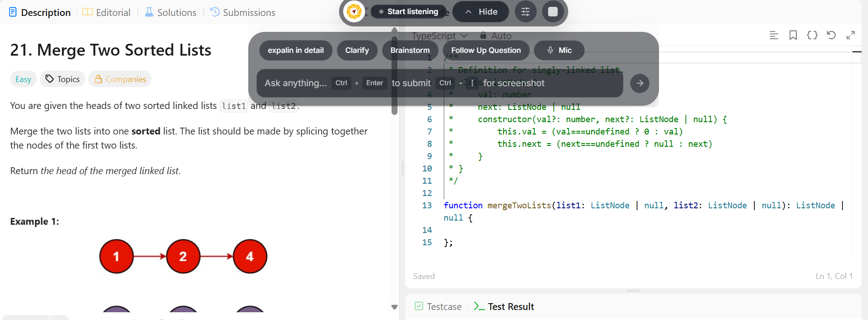
Task: Open the Description tab
Action: (40, 12)
